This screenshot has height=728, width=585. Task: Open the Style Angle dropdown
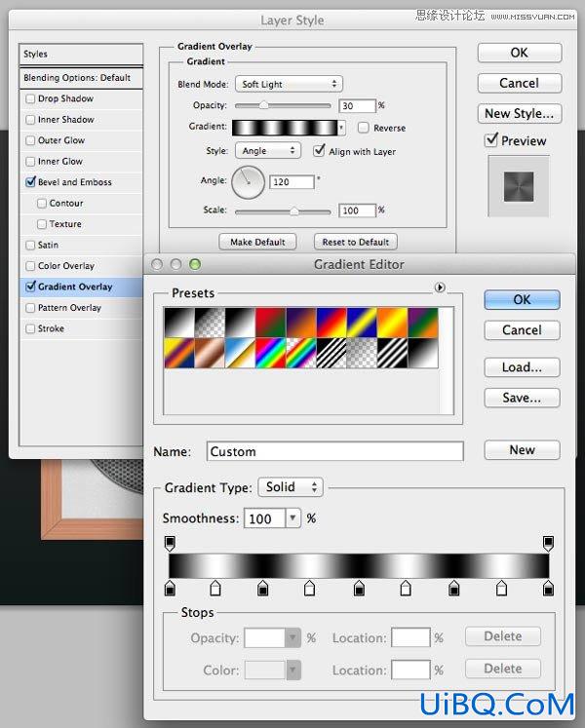(268, 150)
